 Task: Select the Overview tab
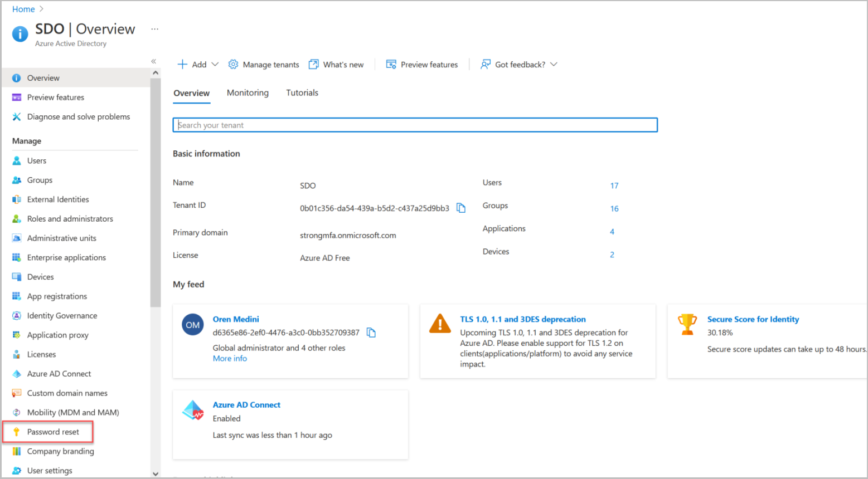tap(192, 93)
